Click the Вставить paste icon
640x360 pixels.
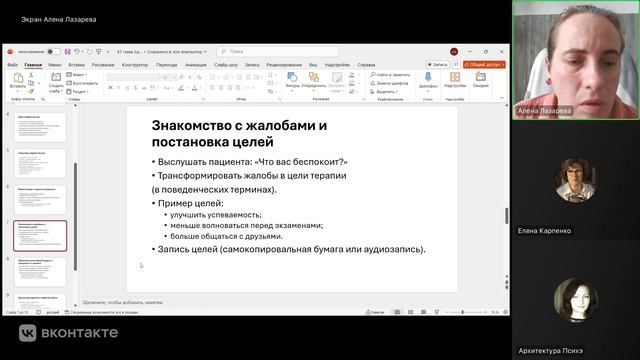18,78
